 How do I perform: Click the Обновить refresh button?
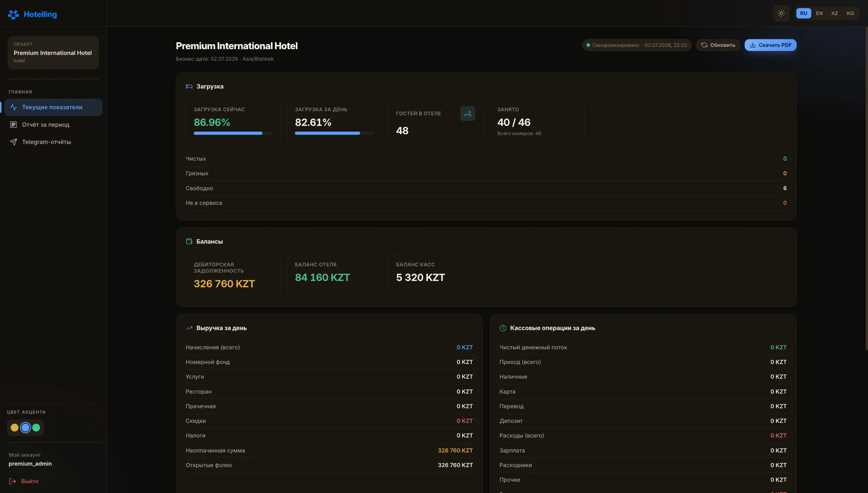tap(718, 45)
